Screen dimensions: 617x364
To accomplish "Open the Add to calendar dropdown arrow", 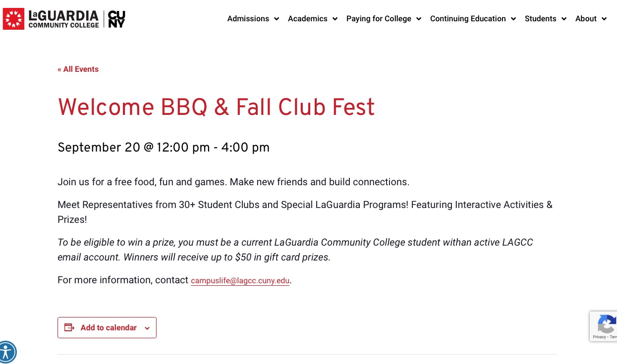I will point(147,328).
